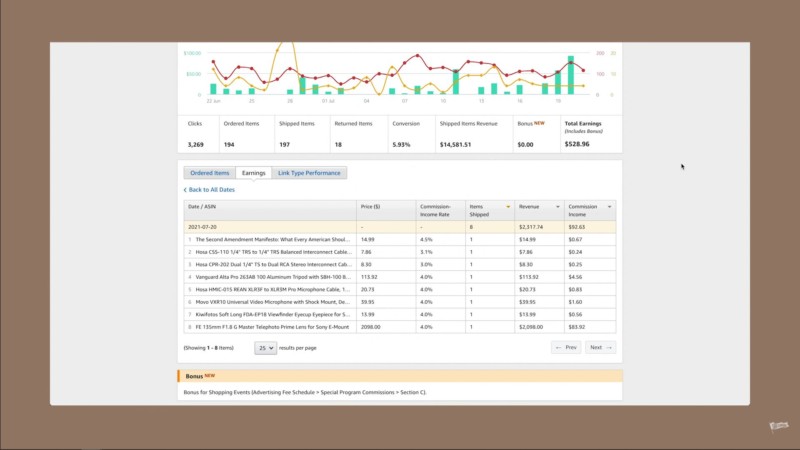The height and width of the screenshot is (450, 800).
Task: Click the Returned Items count 18
Action: pos(338,145)
